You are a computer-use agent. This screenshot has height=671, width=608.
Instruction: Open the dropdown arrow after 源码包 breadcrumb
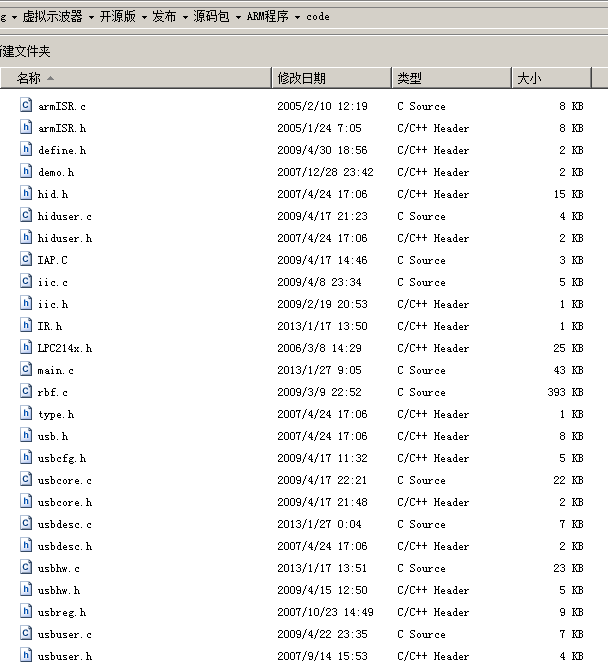click(237, 17)
